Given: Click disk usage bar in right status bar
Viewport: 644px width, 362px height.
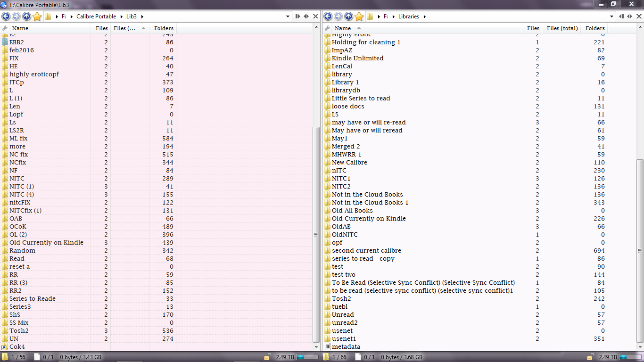Looking at the screenshot, I should (630, 357).
